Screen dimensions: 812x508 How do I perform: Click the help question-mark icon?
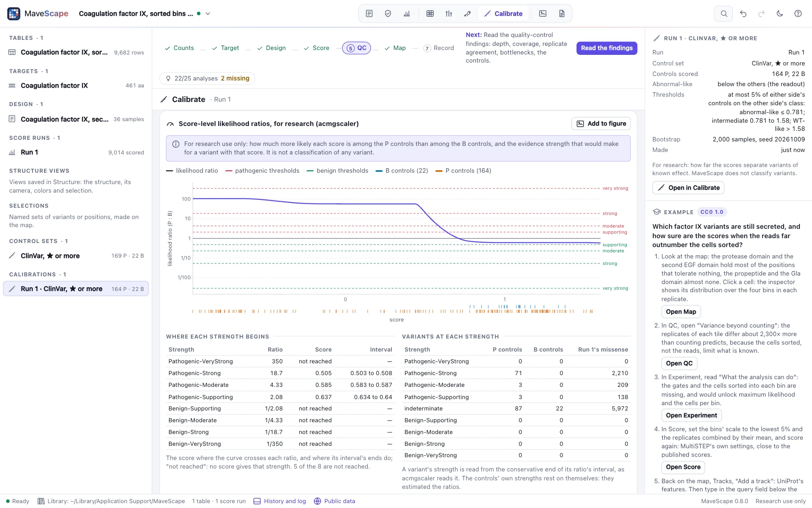pyautogui.click(x=798, y=13)
